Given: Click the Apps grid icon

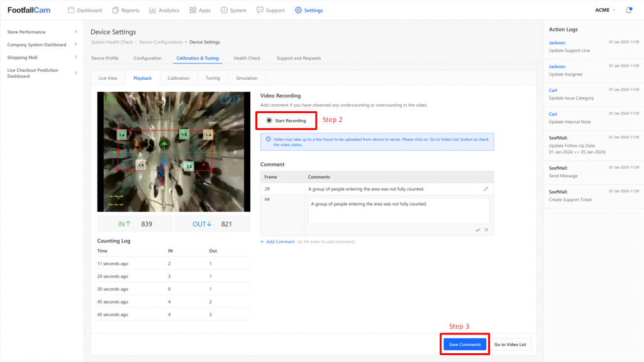Looking at the screenshot, I should [x=194, y=10].
